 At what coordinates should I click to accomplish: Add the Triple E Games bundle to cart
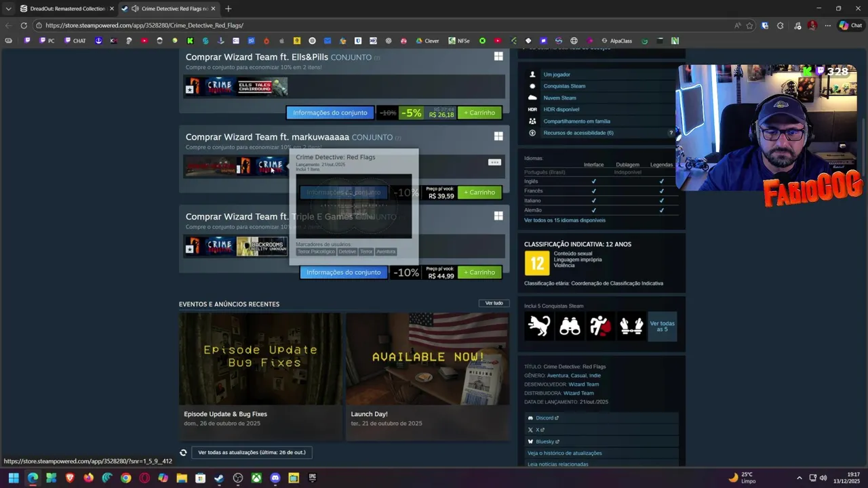pos(479,272)
